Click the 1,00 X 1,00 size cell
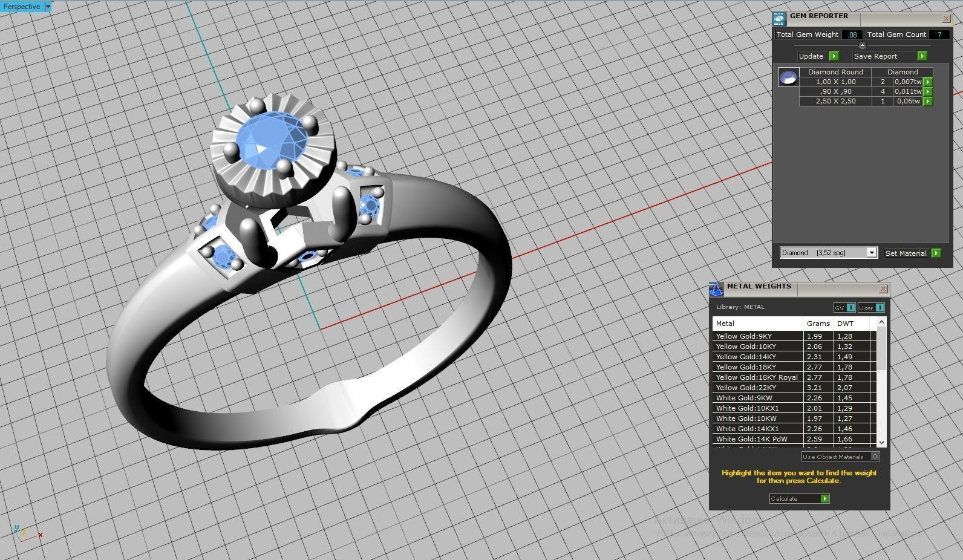Viewport: 963px width, 560px height. coord(835,82)
